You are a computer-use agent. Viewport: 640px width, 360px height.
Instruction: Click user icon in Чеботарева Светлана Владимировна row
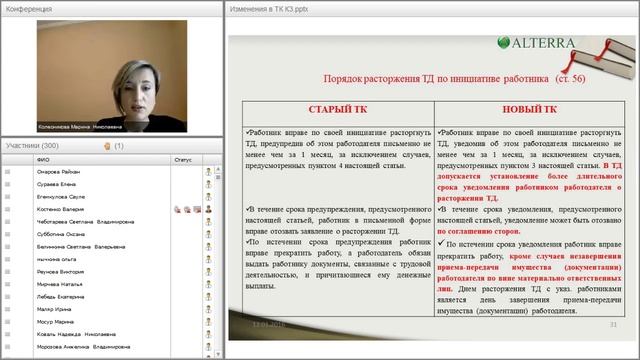coord(208,222)
